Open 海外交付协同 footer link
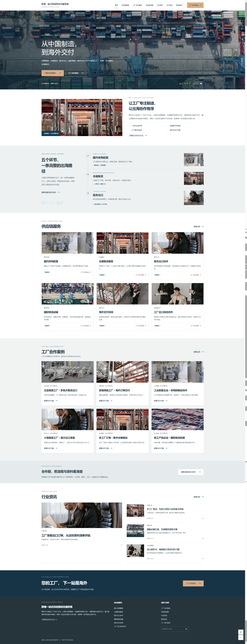The height and width of the screenshot is (644, 247). pyautogui.click(x=118, y=623)
